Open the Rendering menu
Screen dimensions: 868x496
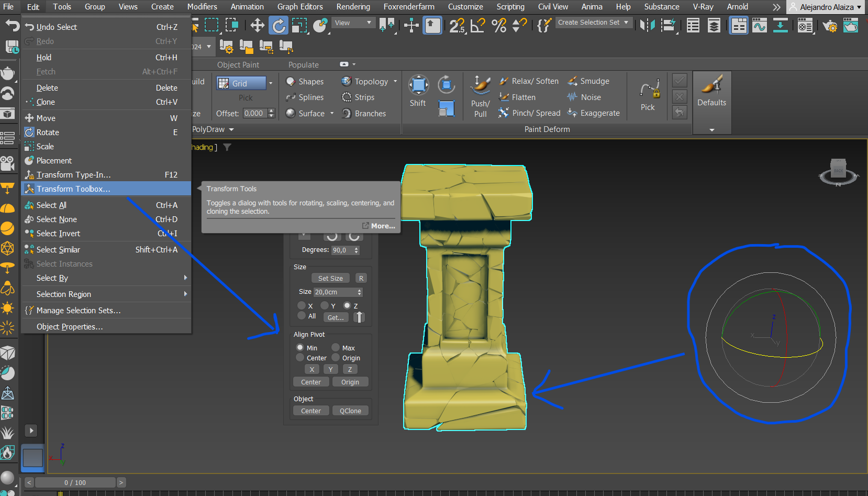point(353,7)
